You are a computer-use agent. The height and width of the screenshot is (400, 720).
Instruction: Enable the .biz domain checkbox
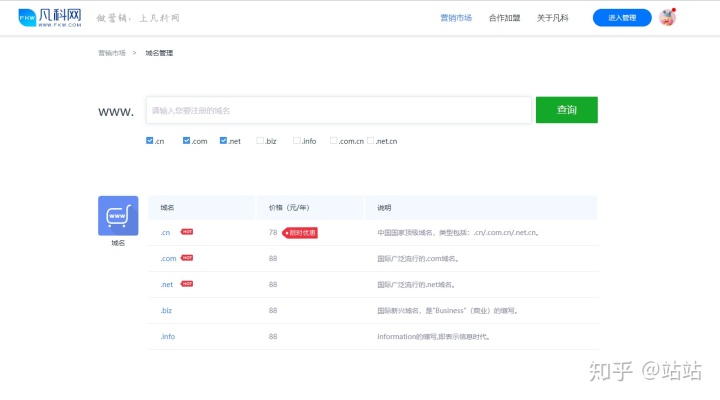coord(260,141)
